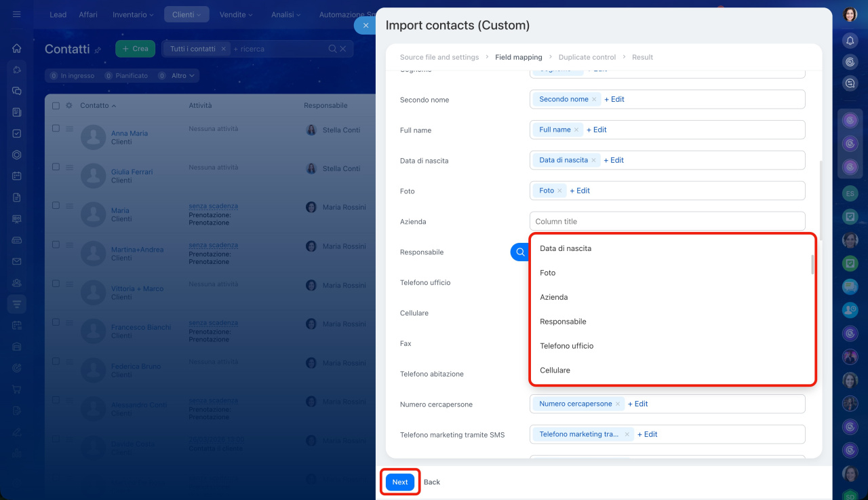Select the Giulia Ferrari row checkbox
Screen dimensions: 868x500
coord(56,167)
